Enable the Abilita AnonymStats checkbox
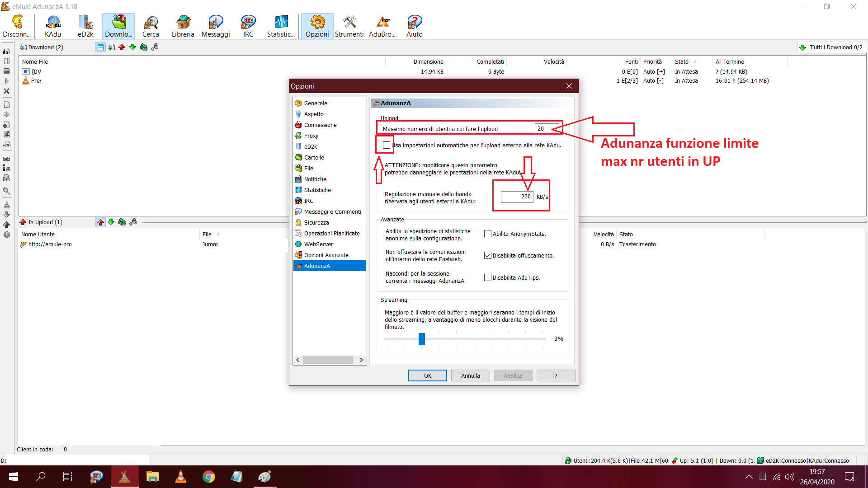 click(487, 234)
